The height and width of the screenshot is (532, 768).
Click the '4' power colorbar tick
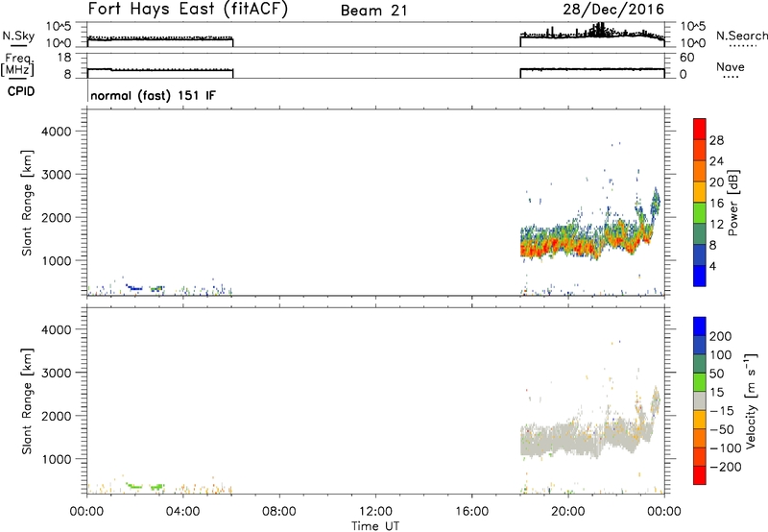712,266
